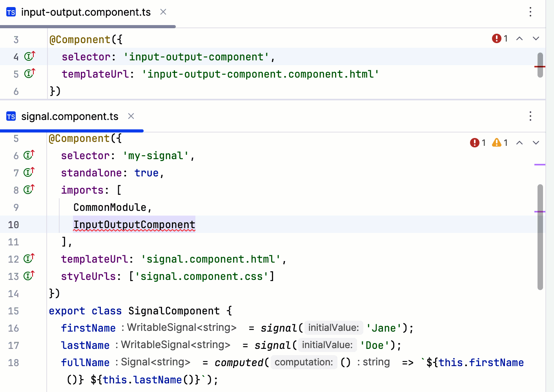
Task: Click the gutter override icon beside styleUrls line 13
Action: click(x=28, y=276)
